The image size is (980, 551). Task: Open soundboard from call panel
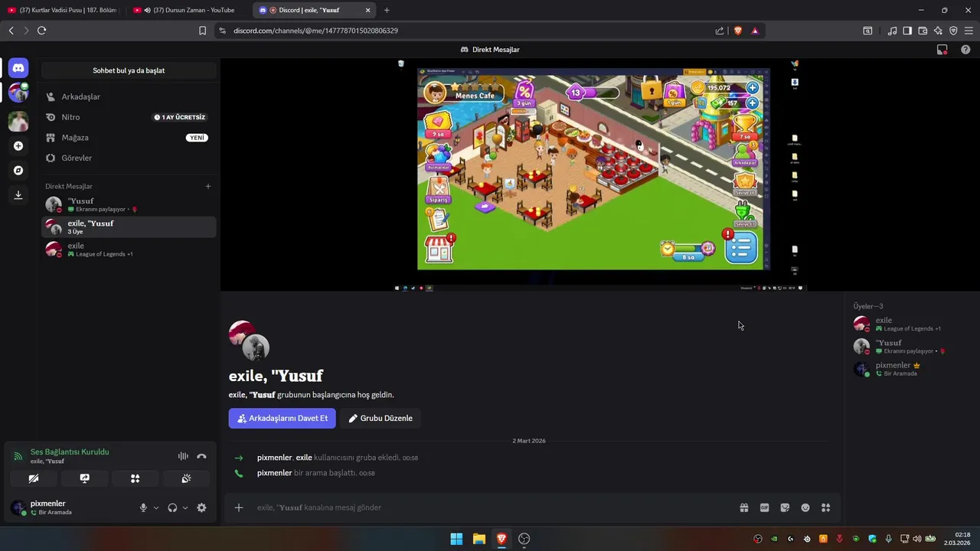(186, 478)
